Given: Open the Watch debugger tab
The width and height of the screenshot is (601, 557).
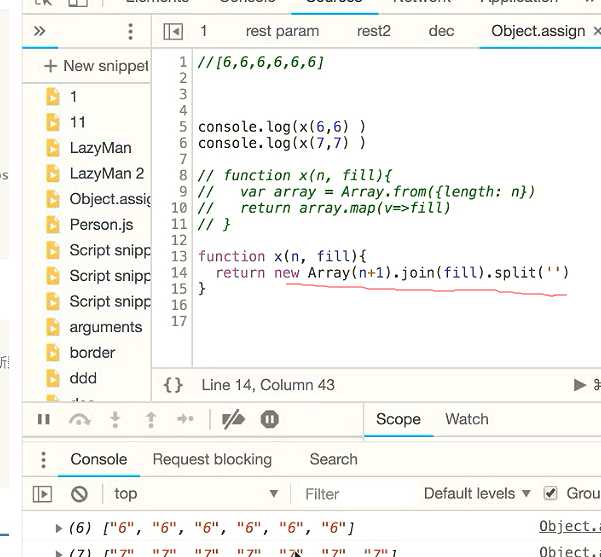Looking at the screenshot, I should tap(467, 419).
